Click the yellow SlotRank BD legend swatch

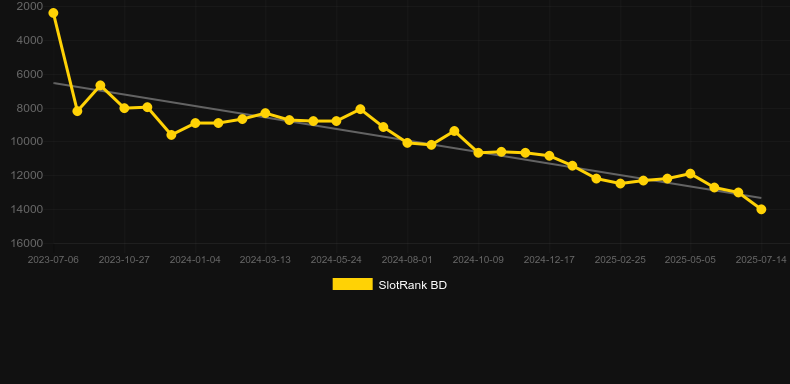click(352, 284)
